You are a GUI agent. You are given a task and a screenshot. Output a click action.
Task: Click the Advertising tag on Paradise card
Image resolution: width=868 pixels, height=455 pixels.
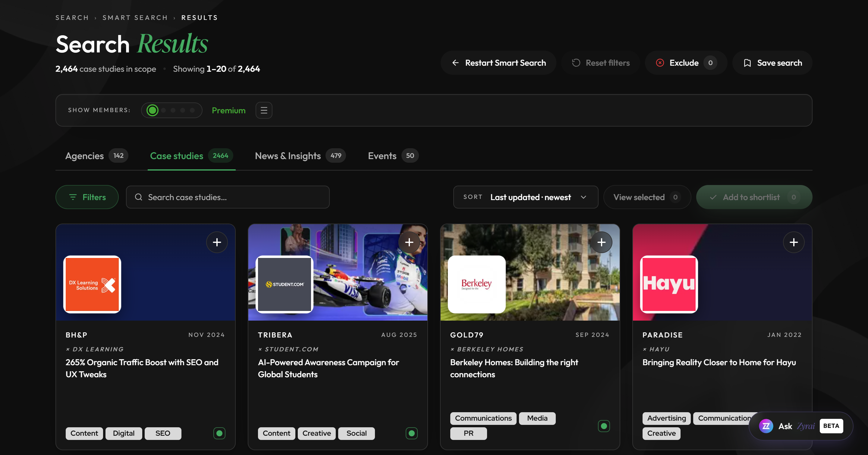(x=666, y=418)
